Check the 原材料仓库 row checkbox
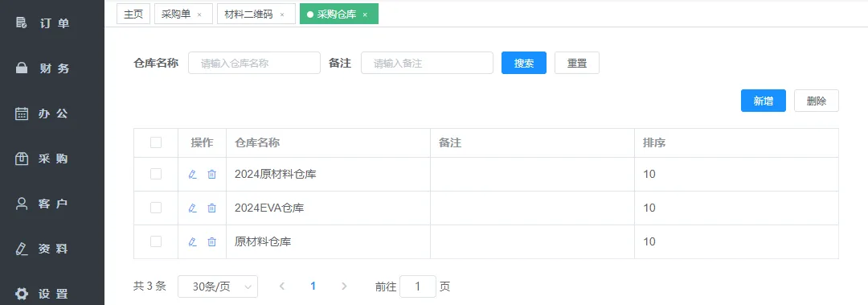This screenshot has width=868, height=305. 156,241
